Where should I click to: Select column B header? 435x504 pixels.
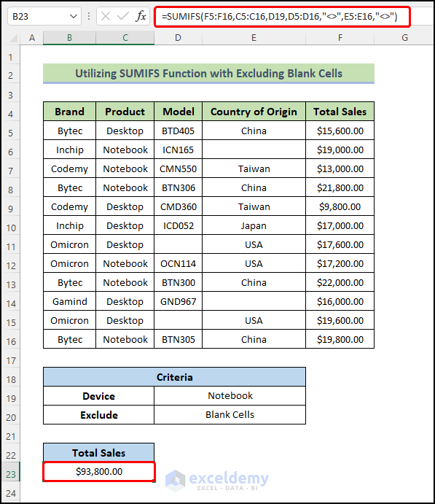pyautogui.click(x=69, y=38)
